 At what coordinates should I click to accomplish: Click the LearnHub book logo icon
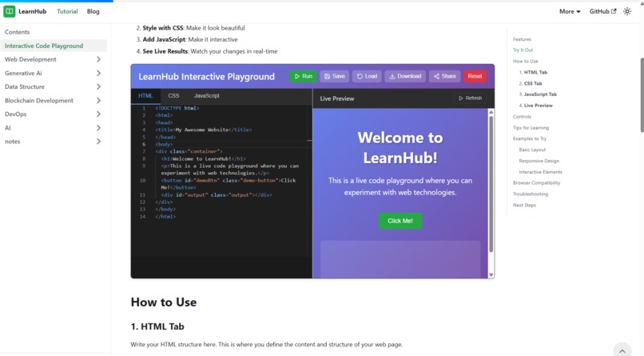tap(10, 11)
